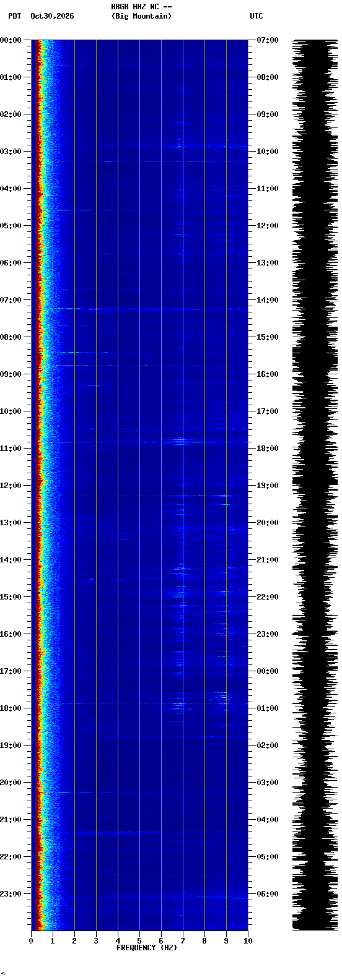Select the 21:00 PDT left-axis label

[x=11, y=820]
